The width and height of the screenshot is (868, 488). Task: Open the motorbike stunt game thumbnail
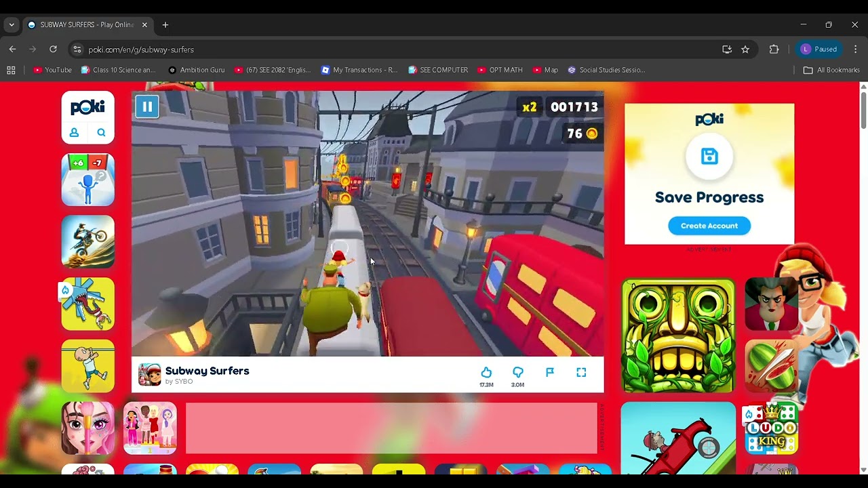pyautogui.click(x=88, y=242)
